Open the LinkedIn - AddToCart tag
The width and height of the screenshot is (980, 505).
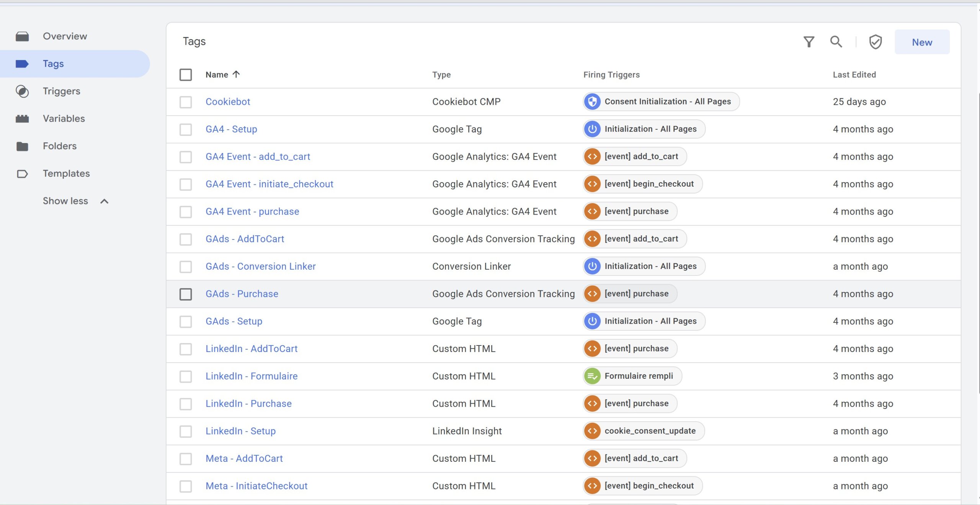click(x=252, y=349)
